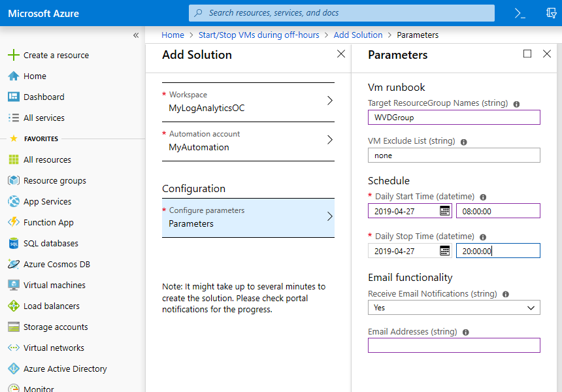This screenshot has height=392, width=562.
Task: Open Dashboard from the sidebar
Action: [x=44, y=97]
